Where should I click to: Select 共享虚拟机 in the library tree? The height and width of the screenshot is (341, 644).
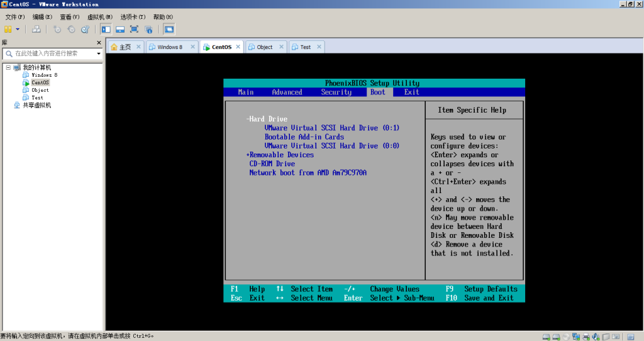tap(37, 105)
